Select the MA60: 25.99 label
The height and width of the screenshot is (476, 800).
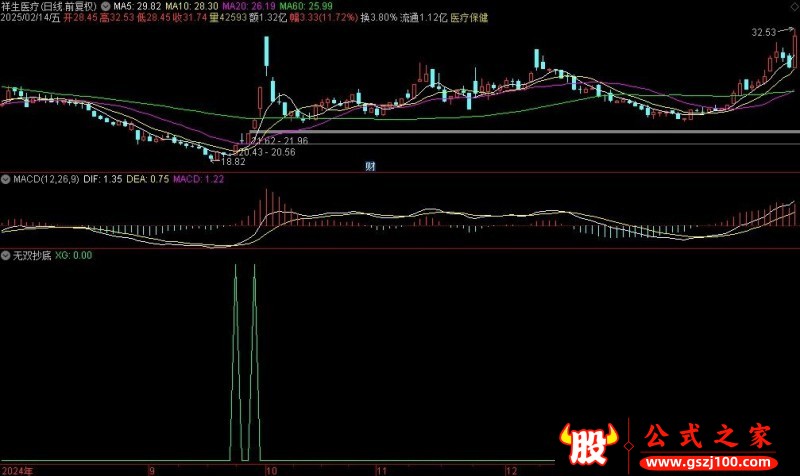point(306,6)
